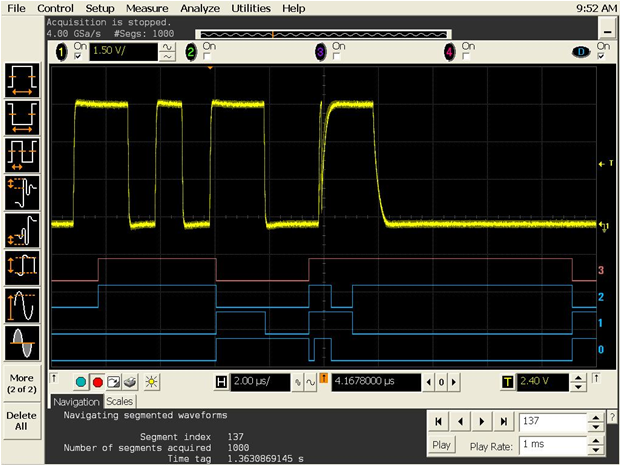Open trigger setup with yellow T button
This screenshot has width=620, height=465.
point(507,382)
